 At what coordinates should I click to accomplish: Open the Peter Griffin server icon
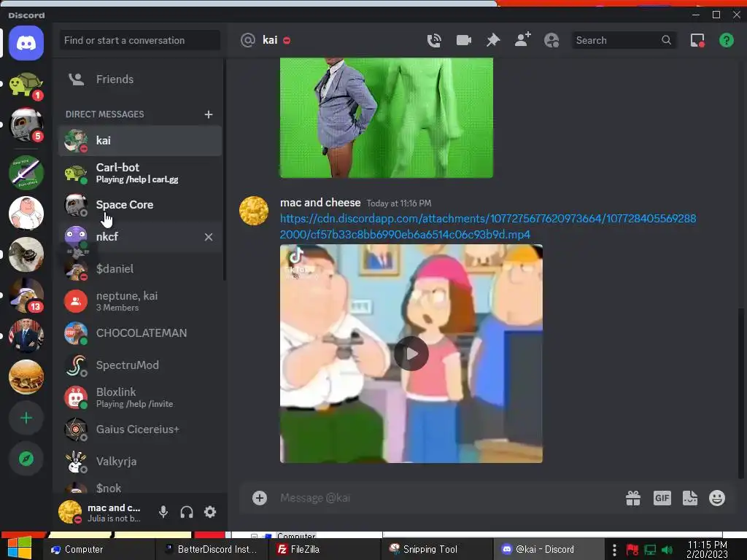[26, 213]
